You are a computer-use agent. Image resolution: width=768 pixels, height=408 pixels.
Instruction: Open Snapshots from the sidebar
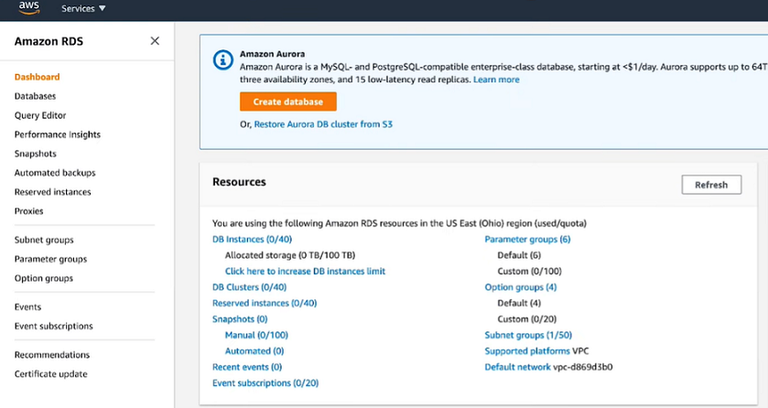35,154
